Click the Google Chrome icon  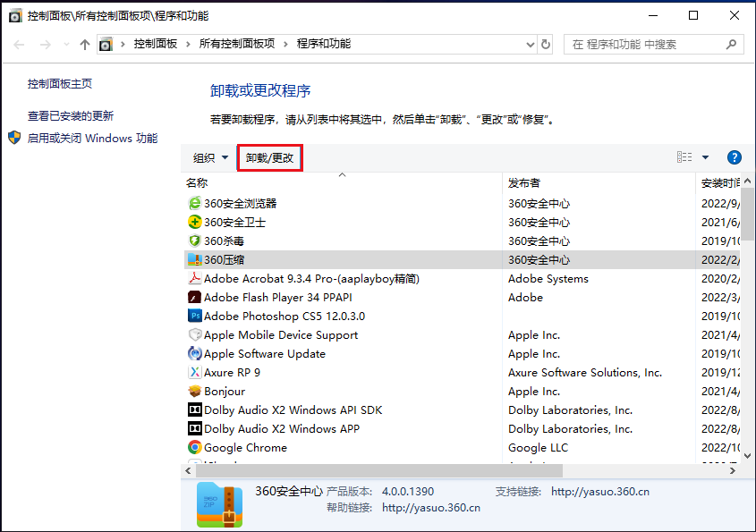[x=194, y=448]
